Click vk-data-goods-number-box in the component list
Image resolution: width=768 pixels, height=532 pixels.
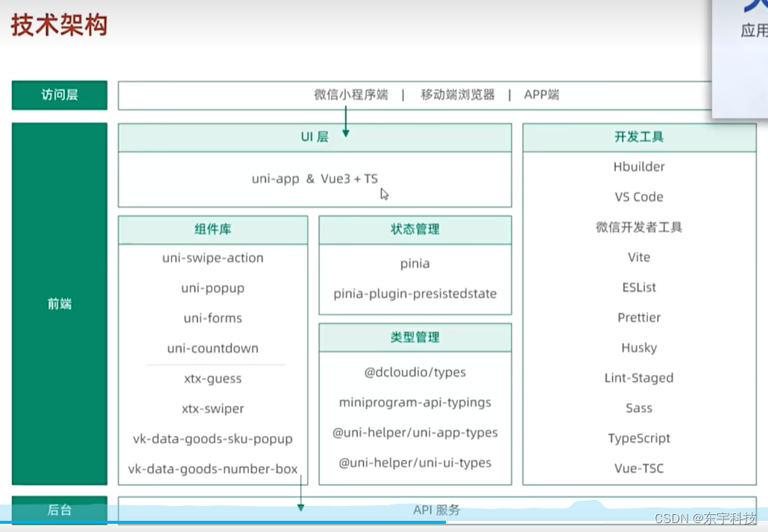pyautogui.click(x=213, y=469)
